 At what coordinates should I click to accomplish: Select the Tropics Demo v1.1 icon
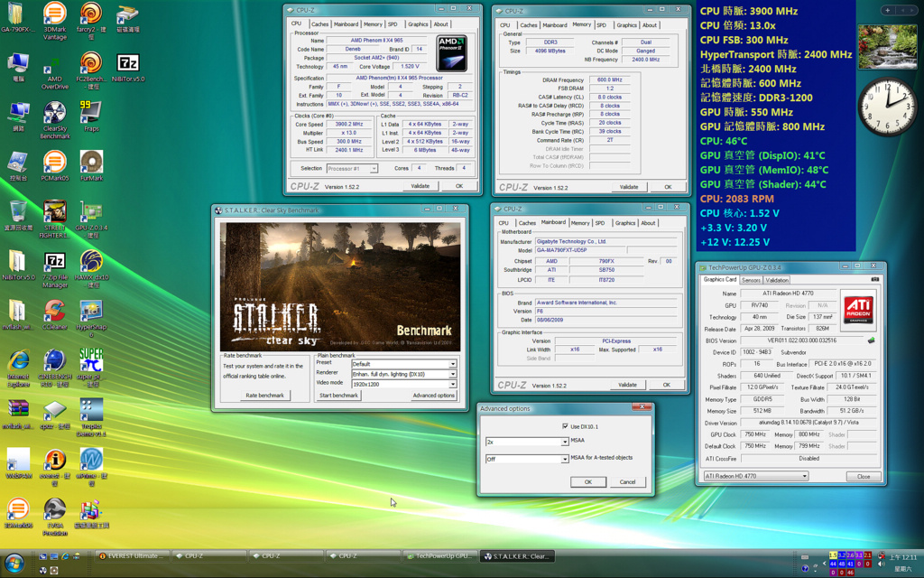pyautogui.click(x=91, y=417)
